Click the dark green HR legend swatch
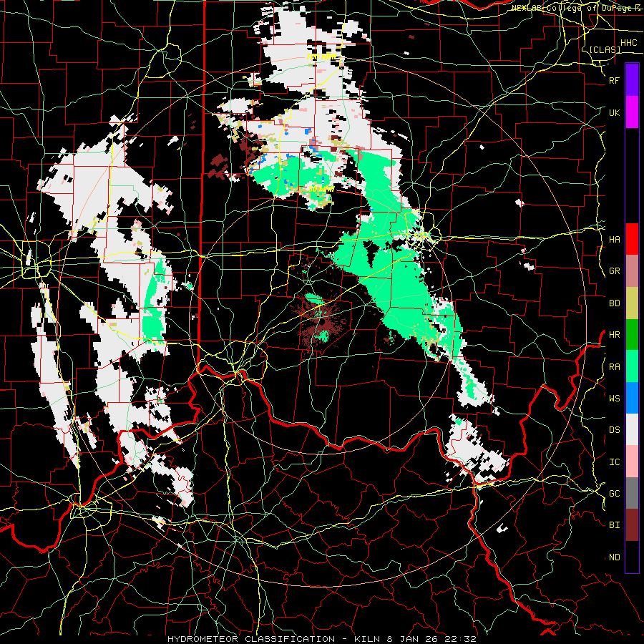The image size is (644, 644). coord(632,335)
